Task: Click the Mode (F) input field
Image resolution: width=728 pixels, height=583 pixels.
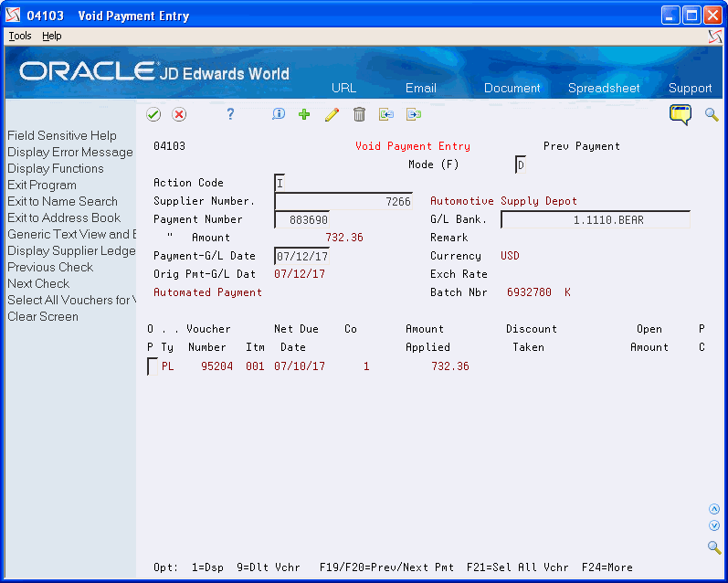Action: 521,164
